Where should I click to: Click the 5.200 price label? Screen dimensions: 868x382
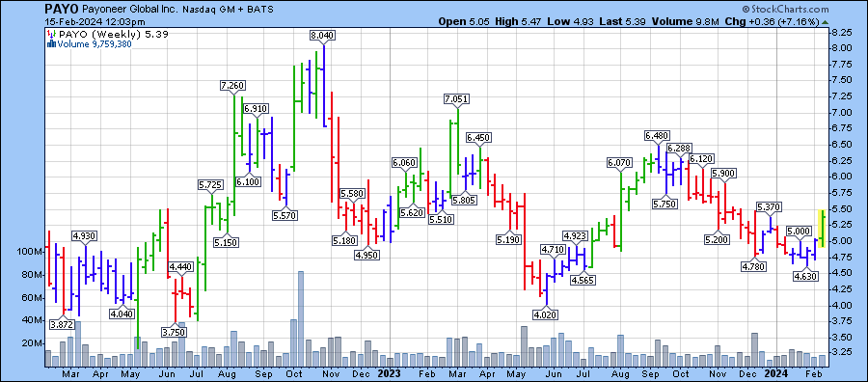coord(718,239)
